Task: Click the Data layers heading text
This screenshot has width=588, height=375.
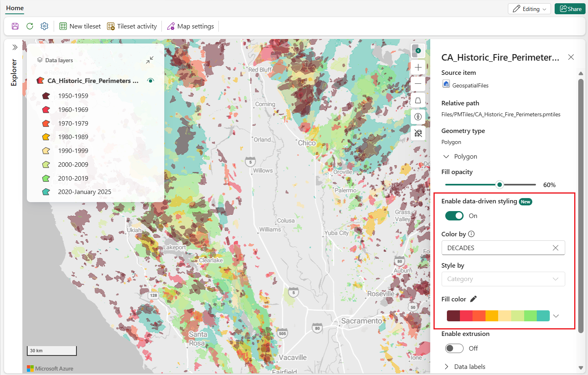Action: click(59, 60)
